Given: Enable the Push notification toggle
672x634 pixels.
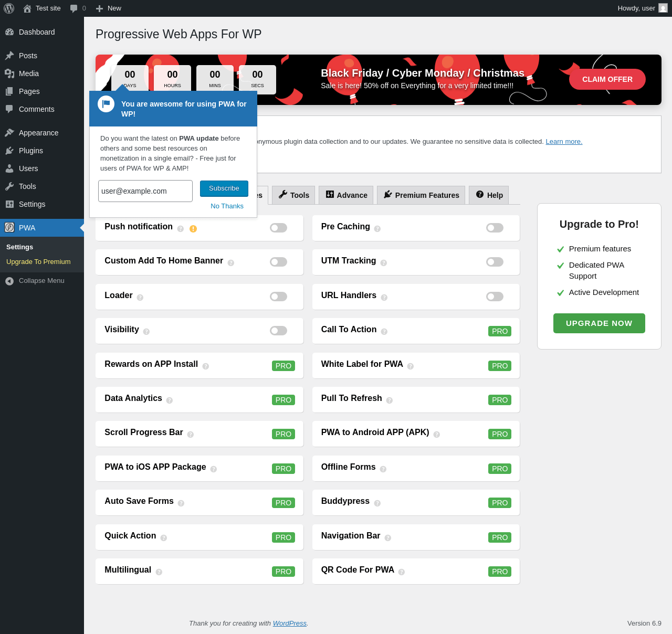Looking at the screenshot, I should [x=278, y=228].
